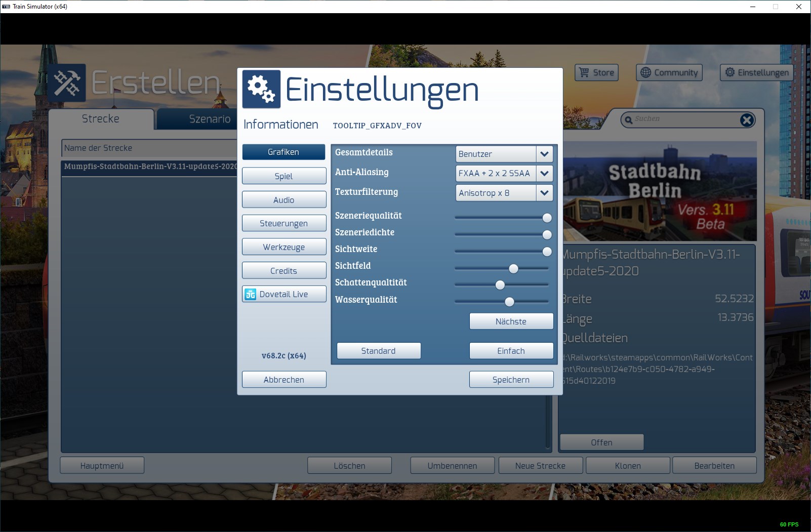Screen dimensions: 811x532
Task: Select the Grafiken settings tab
Action: point(283,152)
